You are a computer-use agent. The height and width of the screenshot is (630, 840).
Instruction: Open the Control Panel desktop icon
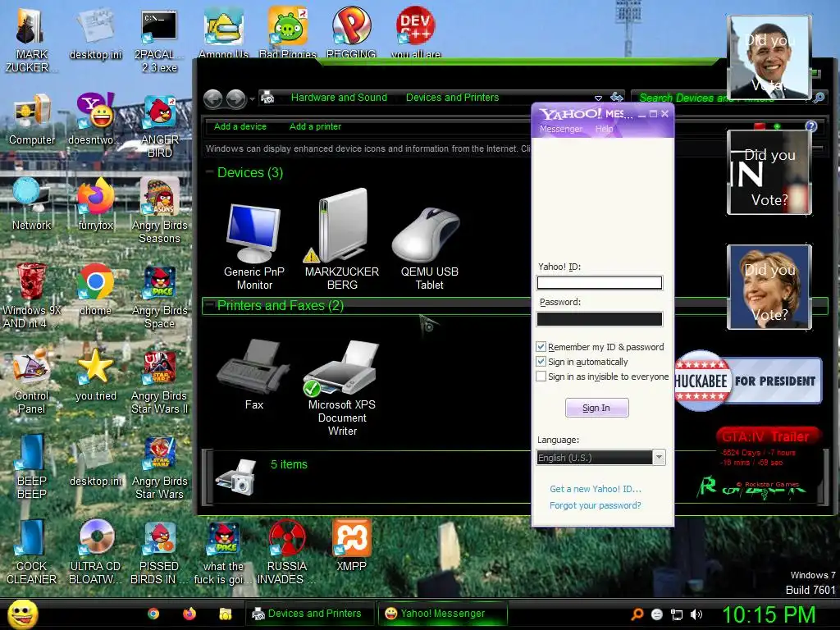31,381
